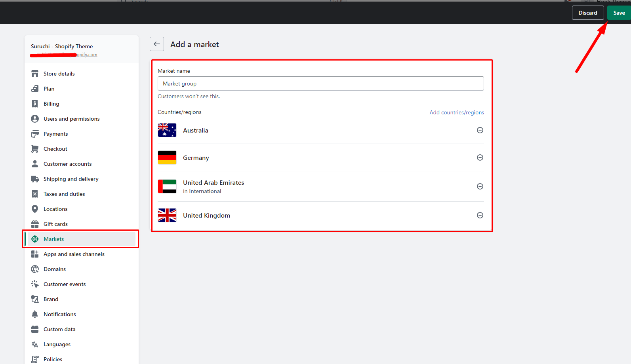Remove United Kingdom using minus icon
Screen dimensions: 631x364
(480, 215)
